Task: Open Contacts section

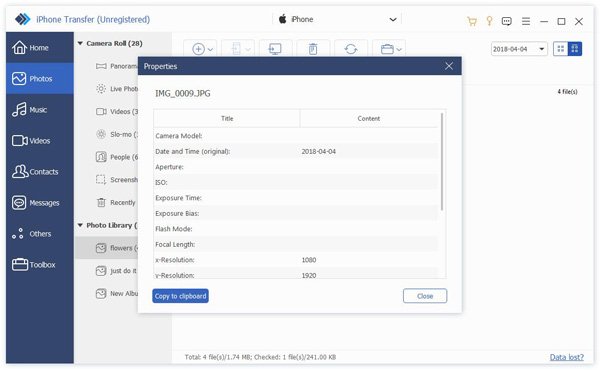Action: point(40,172)
